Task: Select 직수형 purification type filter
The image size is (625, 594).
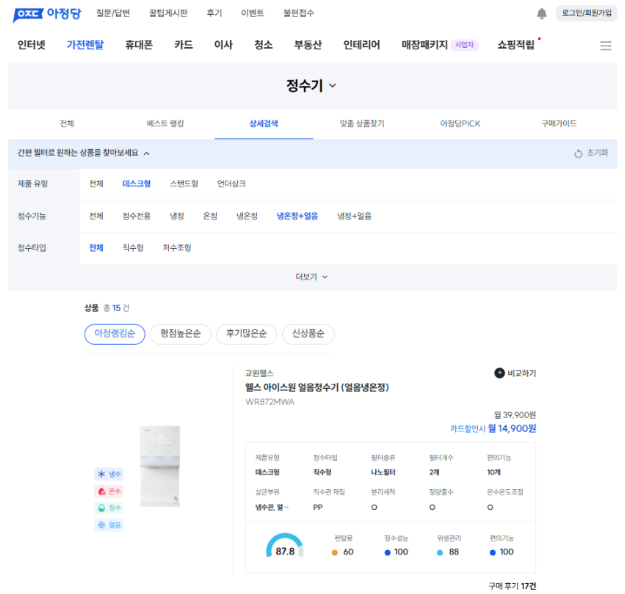Action: pos(133,248)
